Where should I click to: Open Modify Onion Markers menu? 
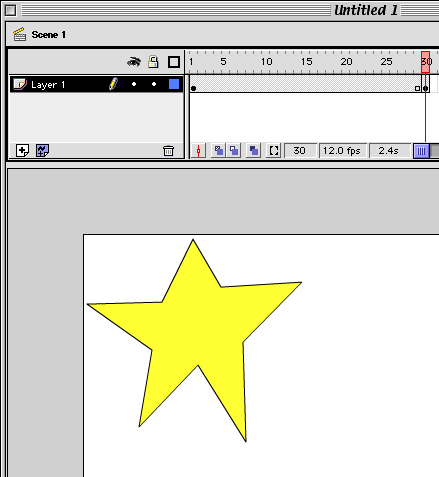274,151
